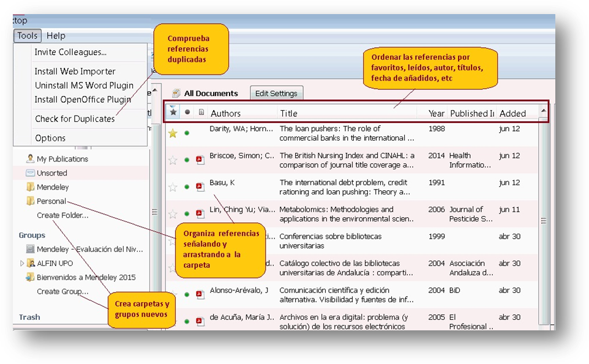589x364 pixels.
Task: Click the favorites star column header icon
Action: pyautogui.click(x=173, y=113)
